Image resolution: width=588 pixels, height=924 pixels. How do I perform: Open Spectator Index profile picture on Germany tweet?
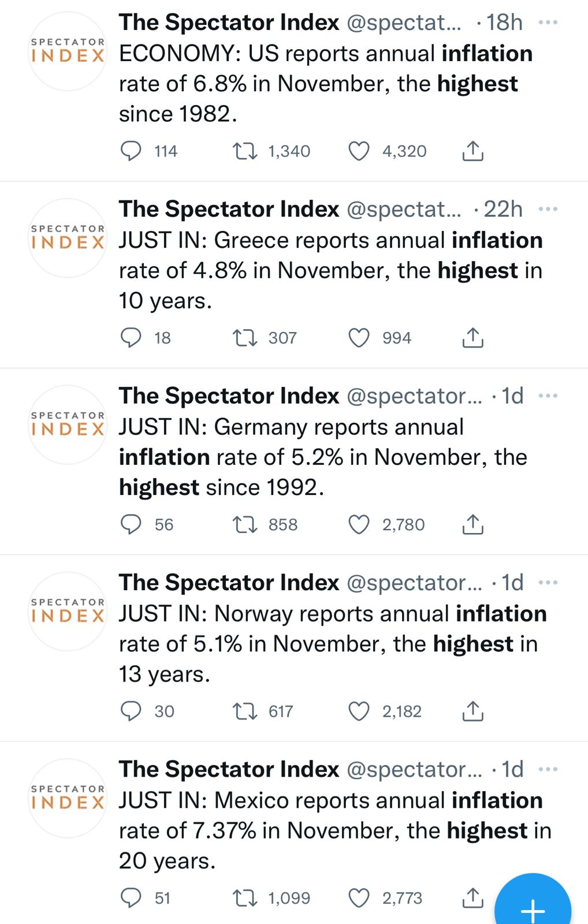pyautogui.click(x=68, y=424)
